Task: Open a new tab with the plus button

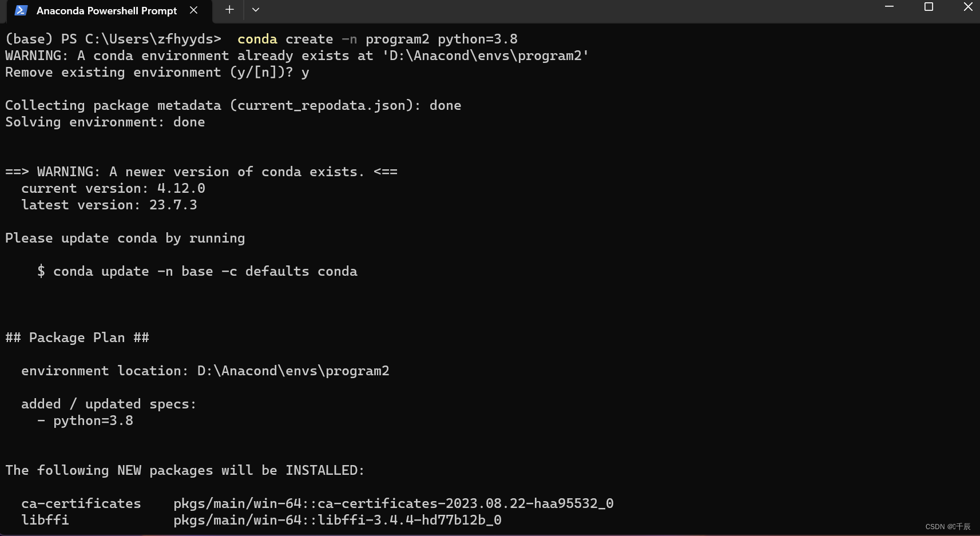Action: point(229,9)
